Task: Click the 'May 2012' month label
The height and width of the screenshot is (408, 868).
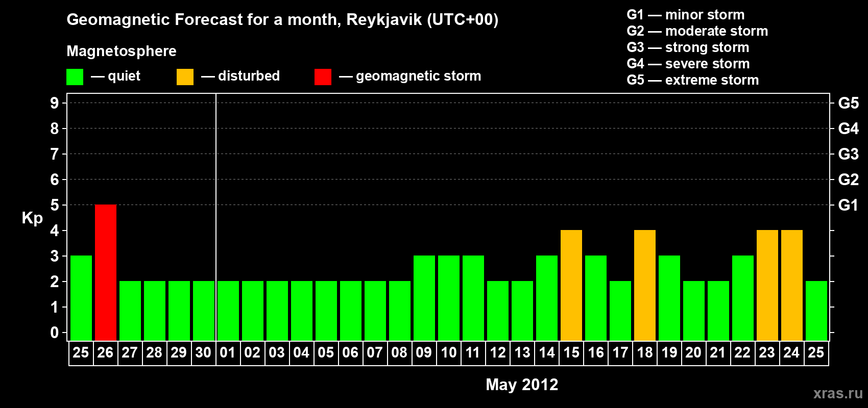Action: point(522,385)
